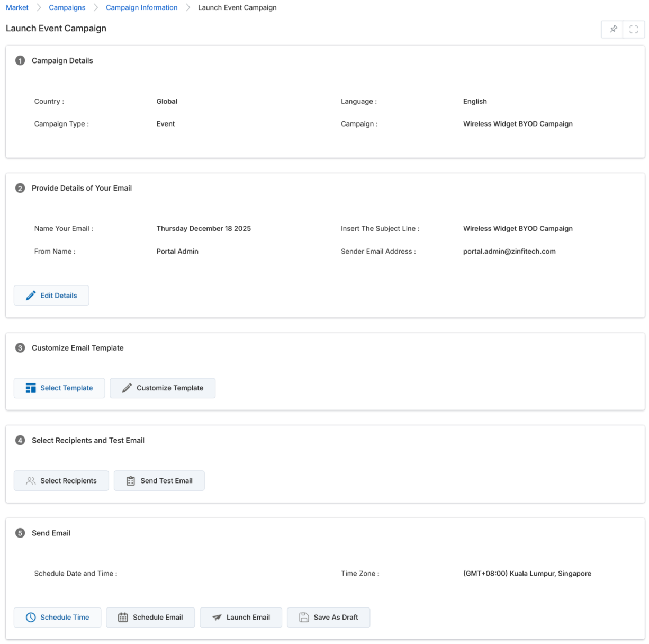Pin the Launch Event Campaign page
The image size is (649, 644).
(613, 29)
